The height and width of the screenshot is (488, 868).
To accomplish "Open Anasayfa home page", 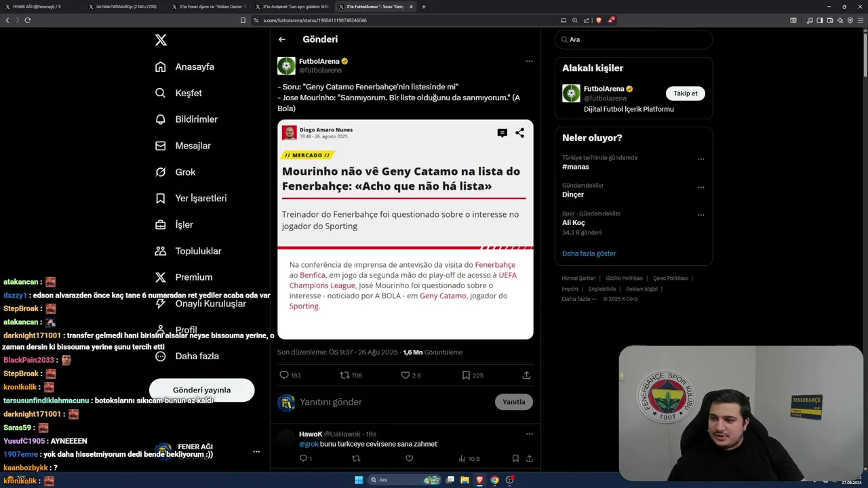I will point(184,66).
